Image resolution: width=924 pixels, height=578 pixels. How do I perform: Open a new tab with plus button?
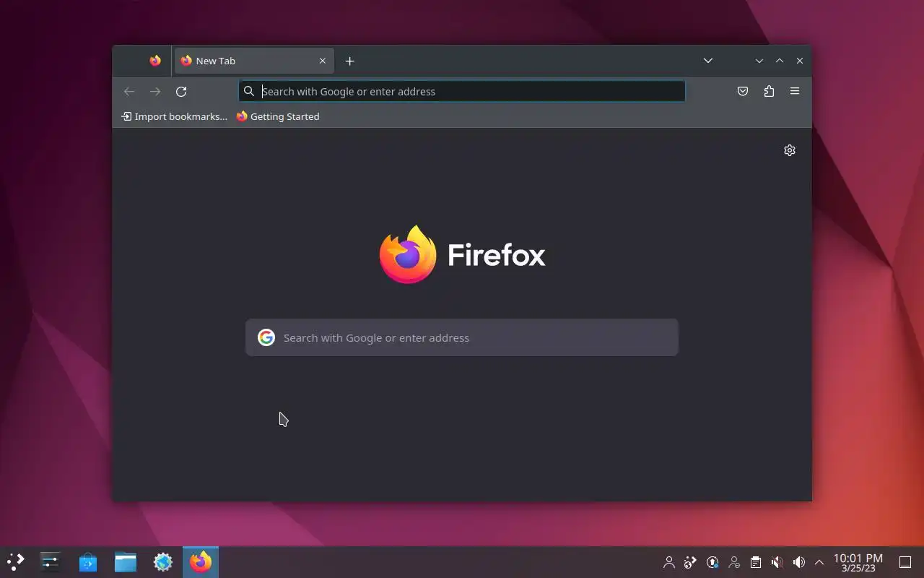[x=349, y=61]
